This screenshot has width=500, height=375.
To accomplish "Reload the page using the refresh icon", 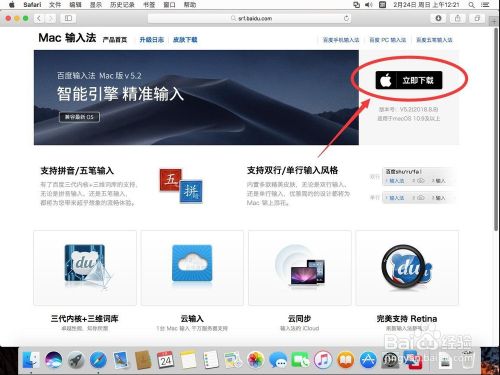I will coord(346,18).
